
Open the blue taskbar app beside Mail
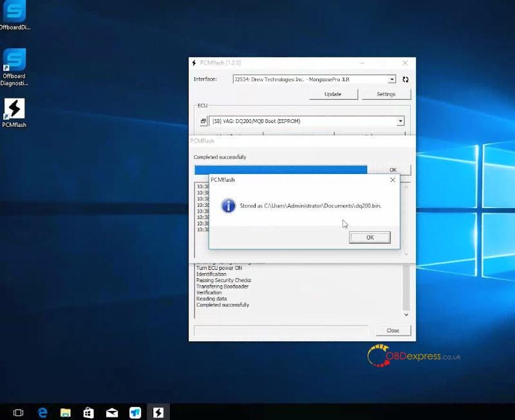pyautogui.click(x=135, y=412)
